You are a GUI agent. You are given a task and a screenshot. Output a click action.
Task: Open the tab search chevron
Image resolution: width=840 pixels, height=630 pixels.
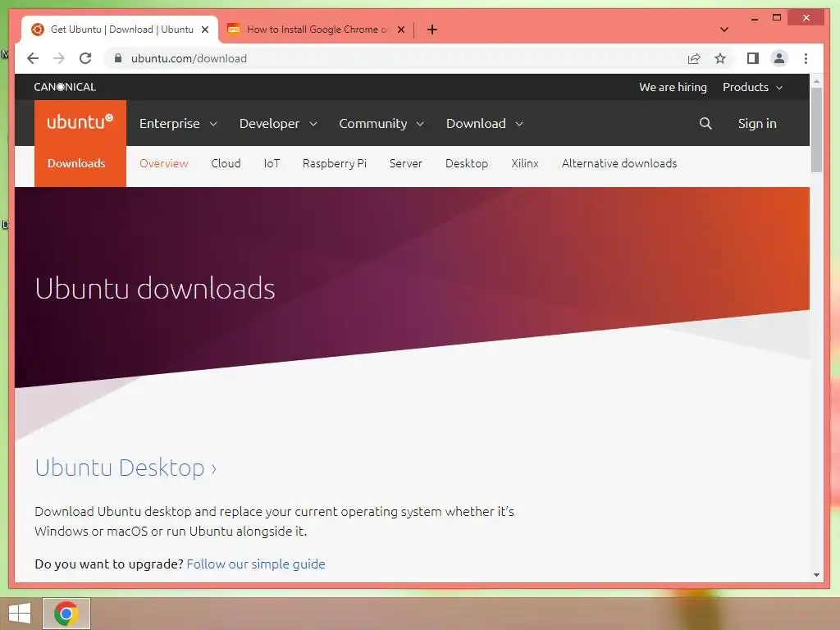tap(724, 30)
